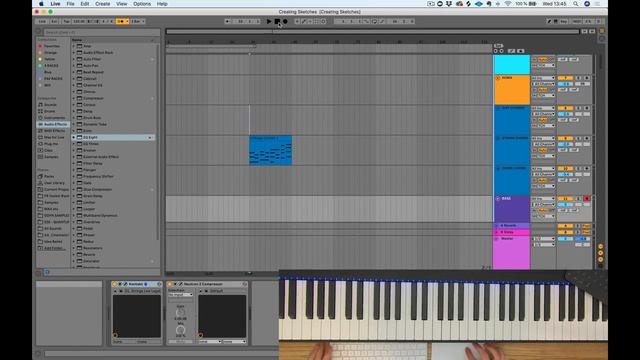Open the Wi-Fi status menu
This screenshot has height=360, width=640.
click(507, 4)
